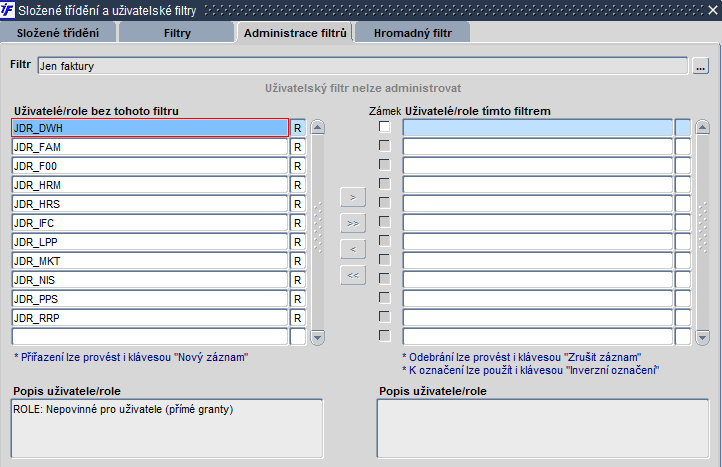Click the add all users double-arrow button
The height and width of the screenshot is (467, 722).
click(351, 222)
